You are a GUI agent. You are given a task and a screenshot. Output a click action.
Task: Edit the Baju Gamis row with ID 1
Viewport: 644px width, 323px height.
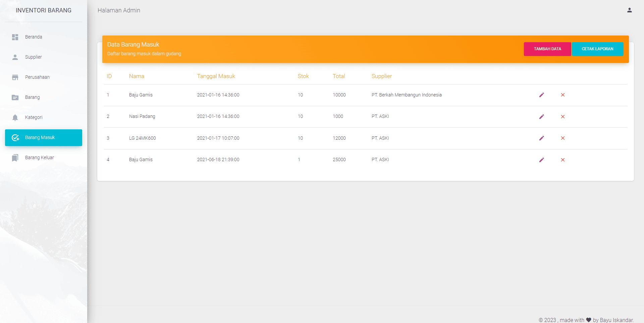coord(542,95)
